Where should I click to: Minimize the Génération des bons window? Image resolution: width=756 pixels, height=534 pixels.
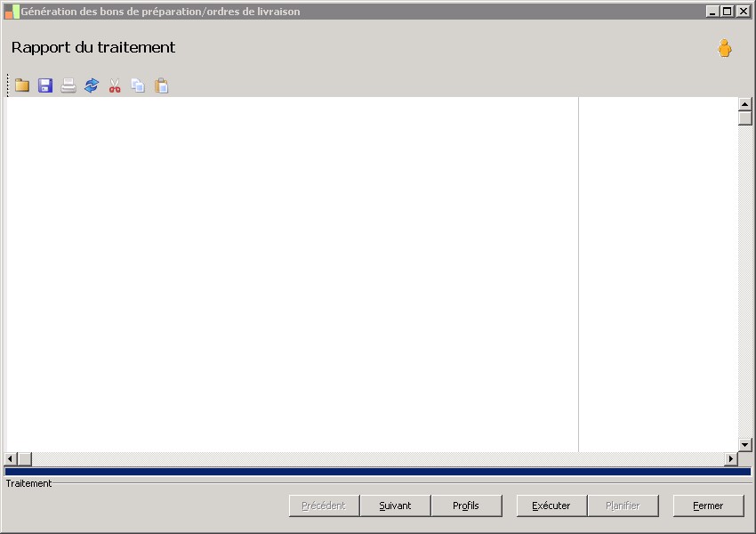coord(712,11)
